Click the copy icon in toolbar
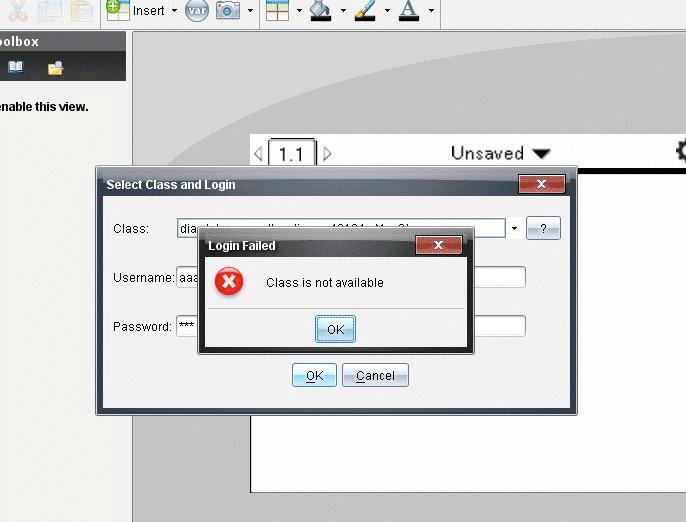The height and width of the screenshot is (522, 686). 49,10
